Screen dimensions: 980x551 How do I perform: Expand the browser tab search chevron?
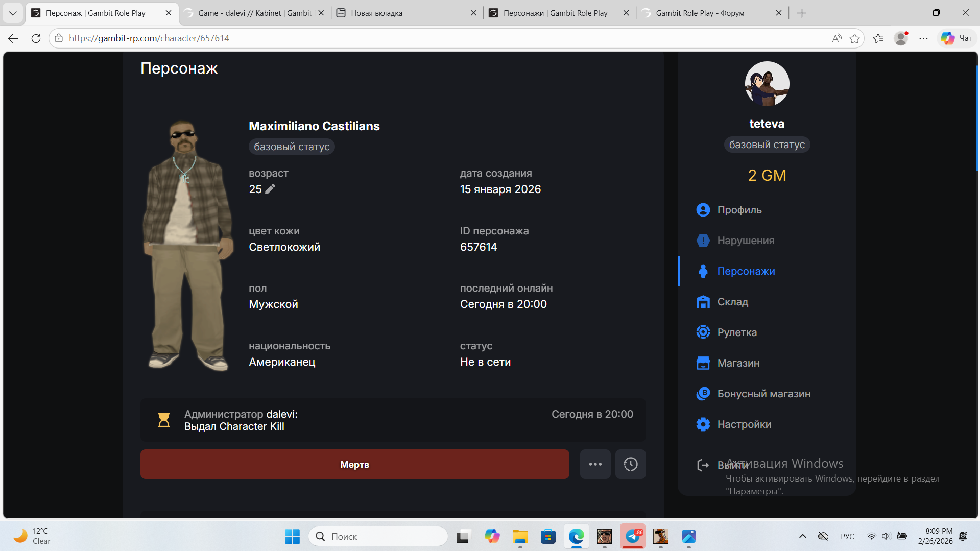click(13, 13)
